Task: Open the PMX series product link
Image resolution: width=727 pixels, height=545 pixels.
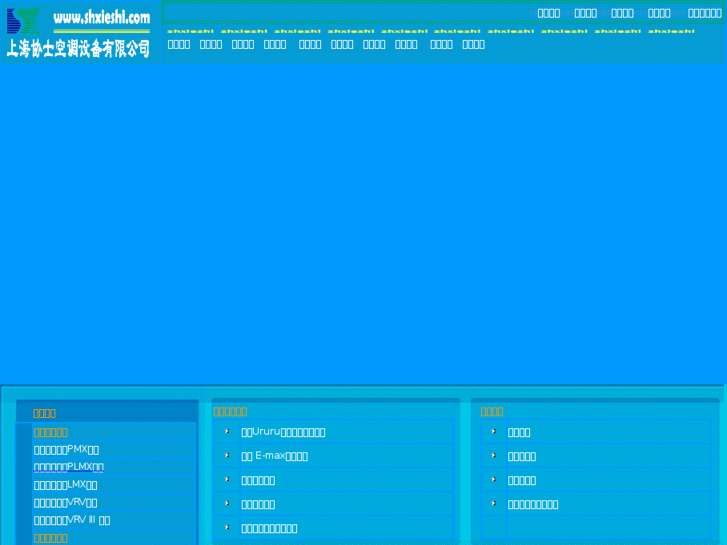Action: click(x=66, y=449)
